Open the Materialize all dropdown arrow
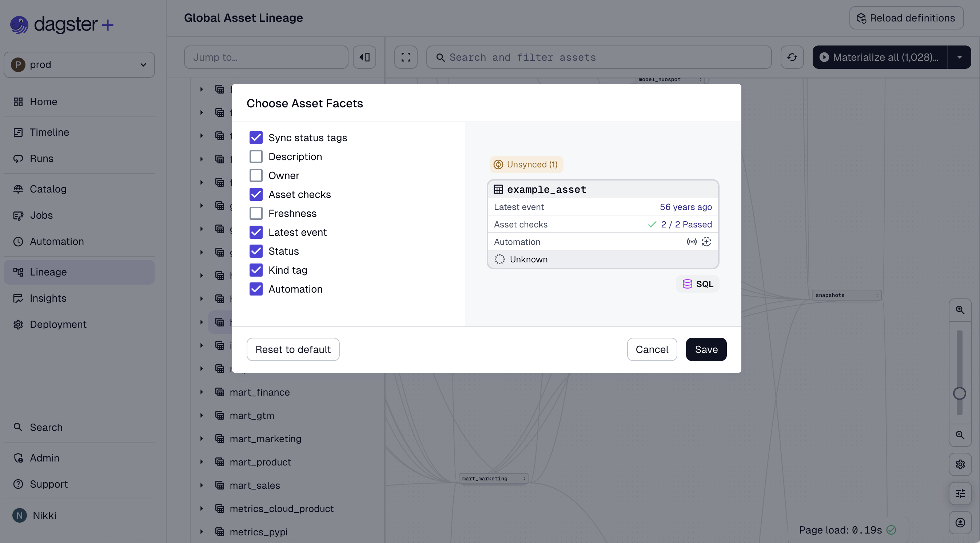The height and width of the screenshot is (543, 980). coord(960,57)
